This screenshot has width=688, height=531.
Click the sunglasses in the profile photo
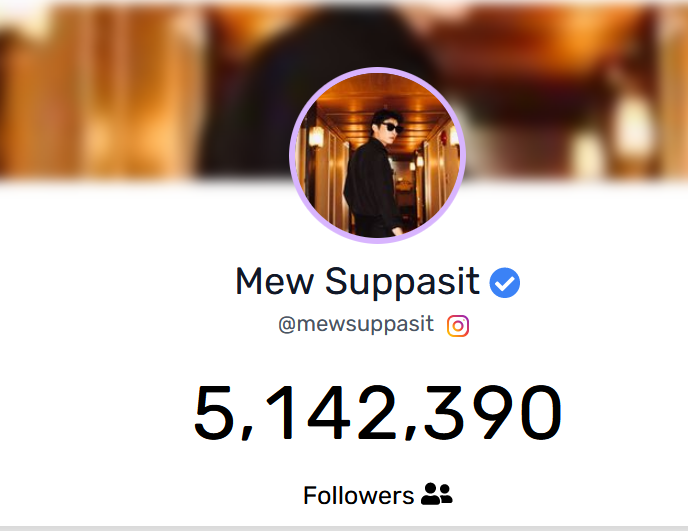(390, 128)
